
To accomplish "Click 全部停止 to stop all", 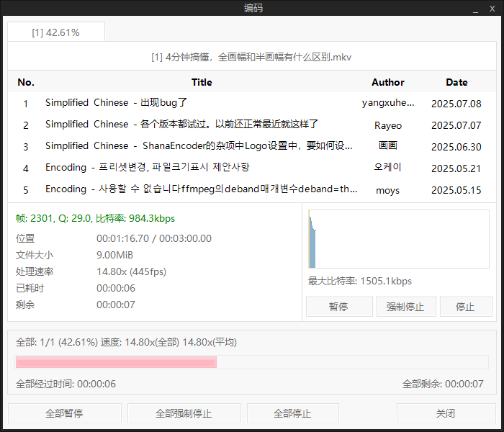I will pyautogui.click(x=292, y=413).
